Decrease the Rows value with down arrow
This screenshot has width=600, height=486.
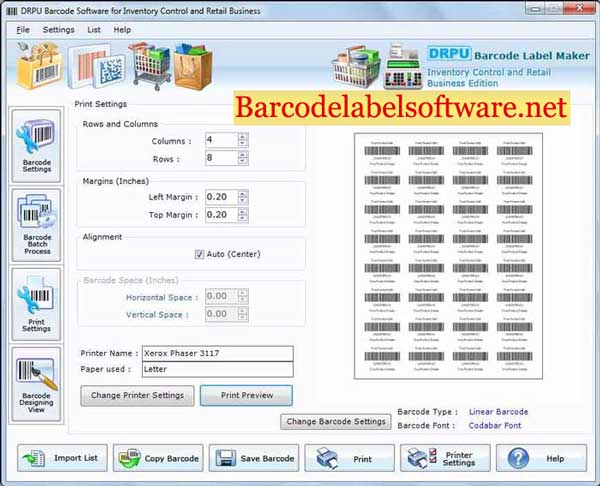point(243,161)
